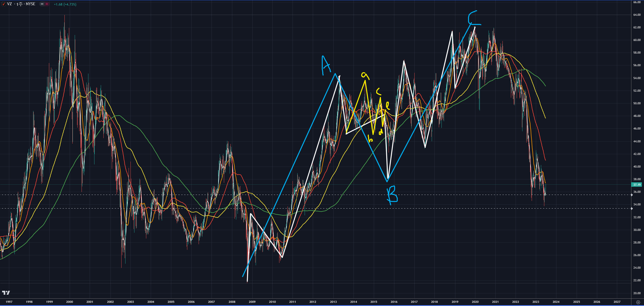Click the 20.00 label on price scale
Image resolution: width=644 pixels, height=306 pixels.
(637, 293)
